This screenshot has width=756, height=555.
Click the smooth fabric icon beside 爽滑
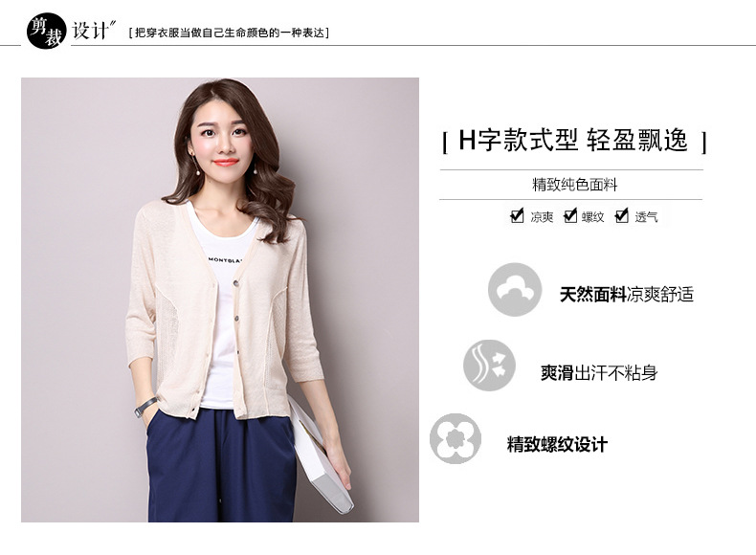pos(489,365)
